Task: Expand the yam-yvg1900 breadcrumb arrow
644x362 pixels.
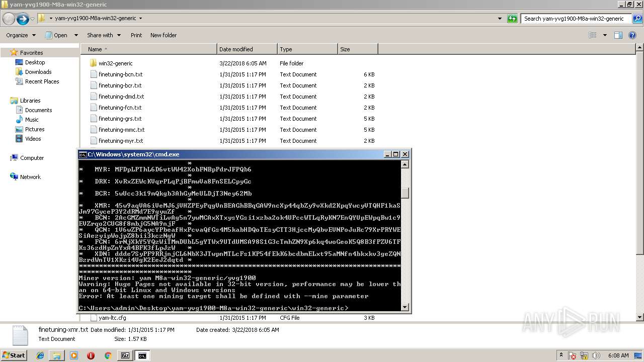Action: click(x=140, y=19)
